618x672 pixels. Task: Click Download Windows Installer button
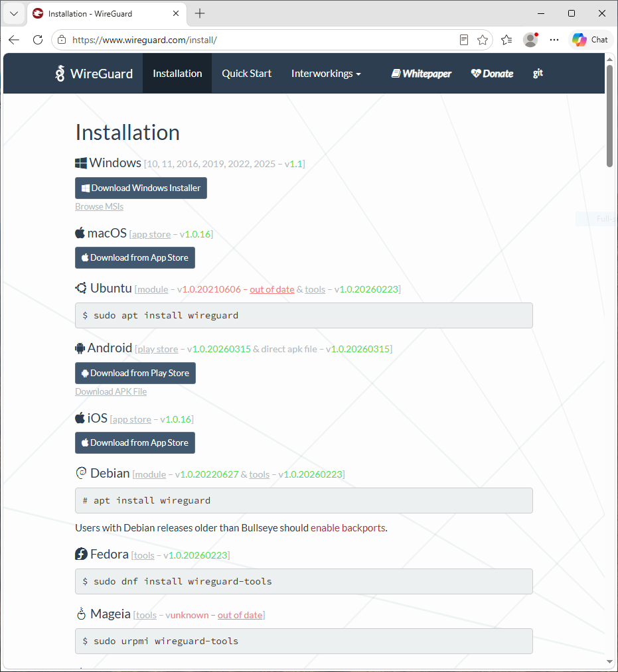click(x=141, y=188)
